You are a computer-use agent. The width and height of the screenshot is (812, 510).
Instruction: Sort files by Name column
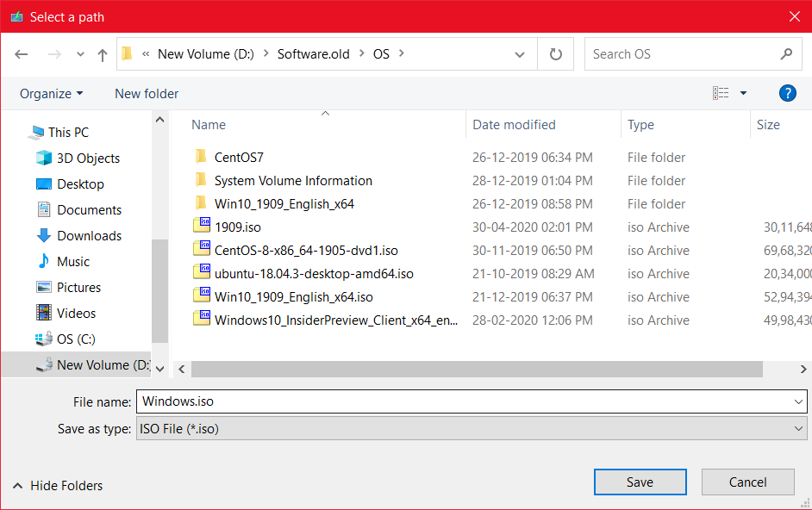pos(209,125)
